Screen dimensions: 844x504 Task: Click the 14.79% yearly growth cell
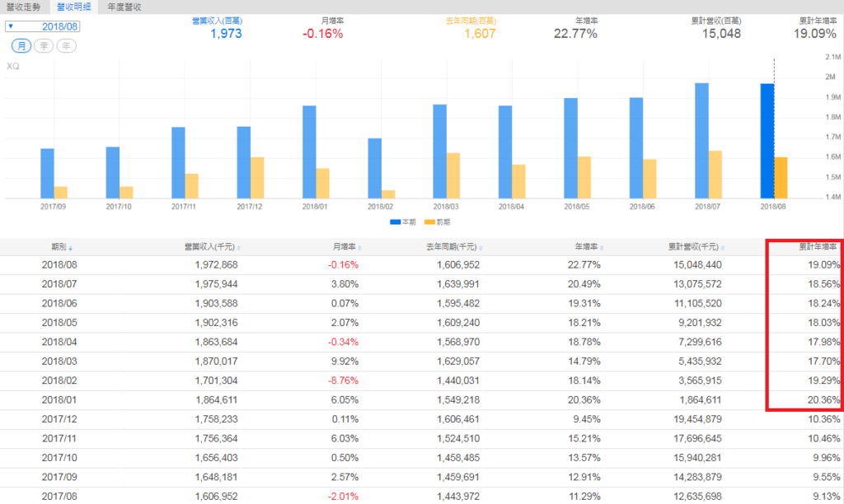[584, 362]
